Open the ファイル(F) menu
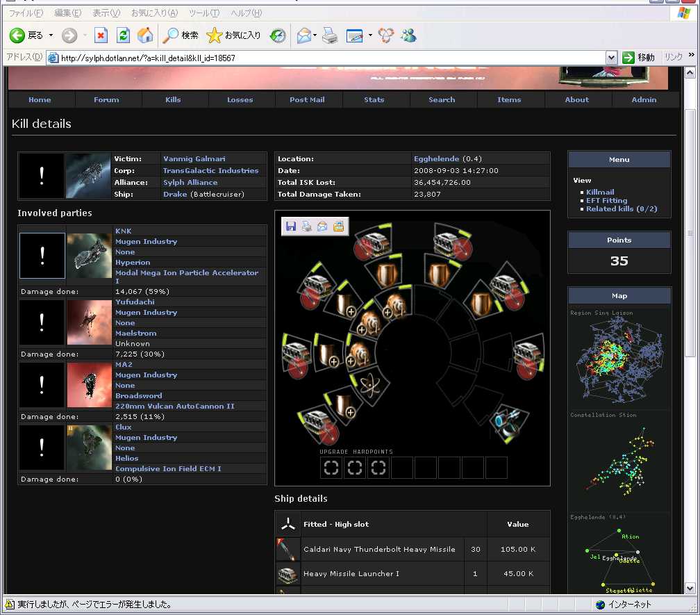 click(x=26, y=13)
